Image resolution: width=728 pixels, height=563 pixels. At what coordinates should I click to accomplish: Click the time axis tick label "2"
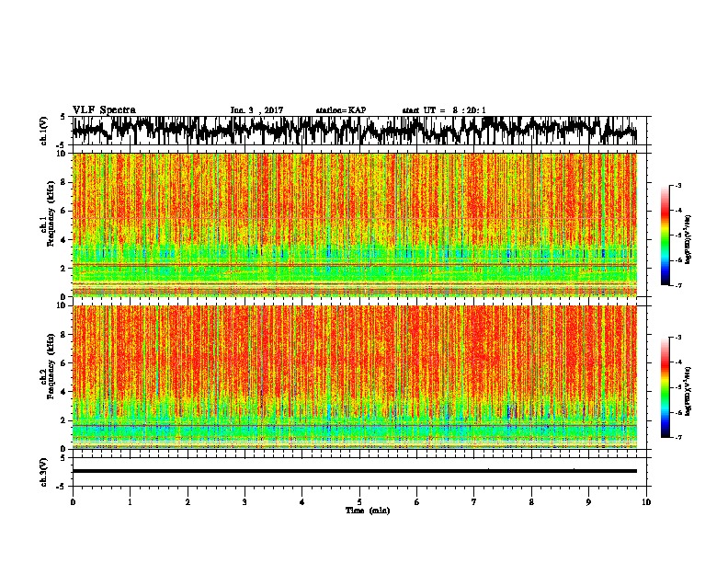[188, 502]
